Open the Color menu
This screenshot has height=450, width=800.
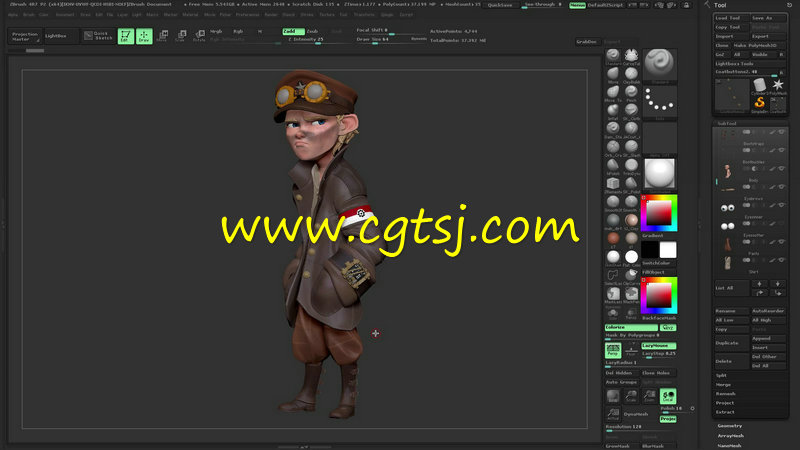[x=44, y=15]
